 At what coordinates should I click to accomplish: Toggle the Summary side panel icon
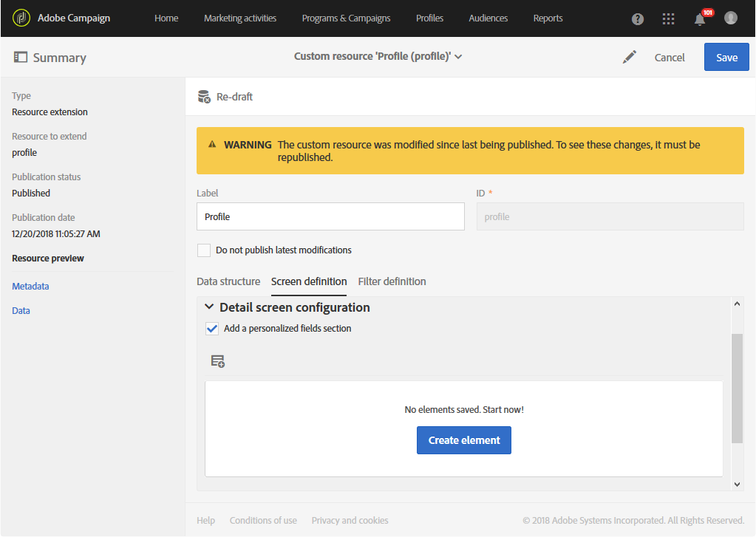21,57
